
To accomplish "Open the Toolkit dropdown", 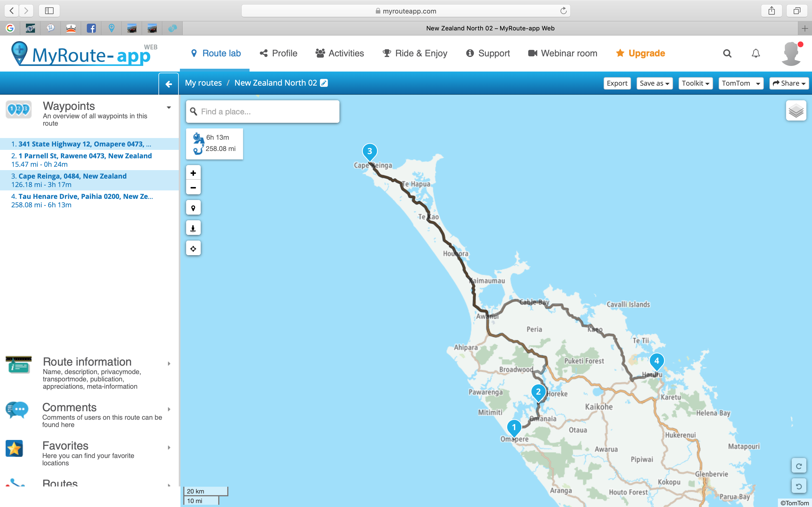I will pyautogui.click(x=695, y=83).
